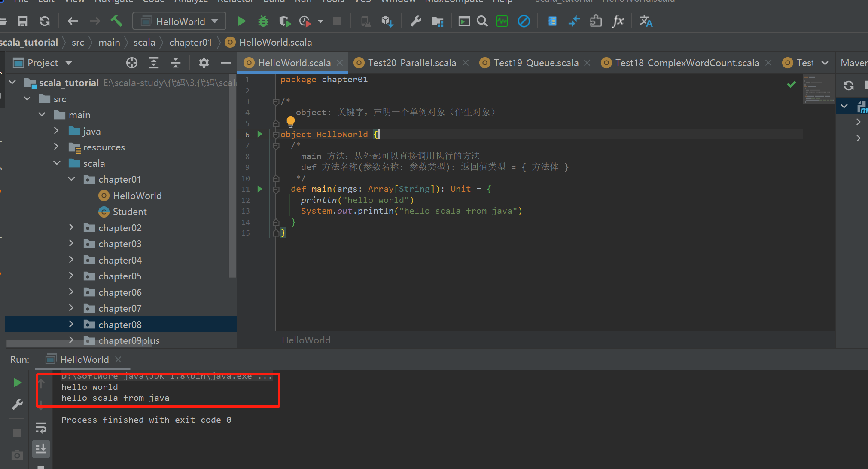Click run gutter arrow beside main method

click(260, 189)
